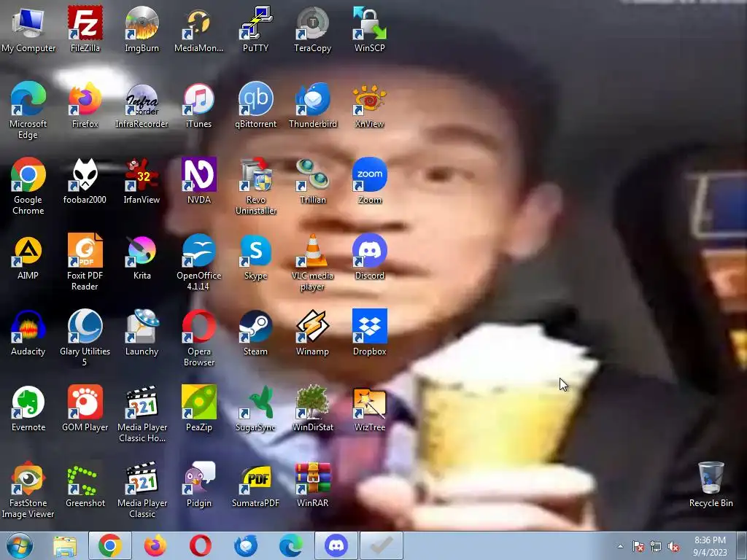Switch to Discord in the taskbar

click(x=336, y=545)
